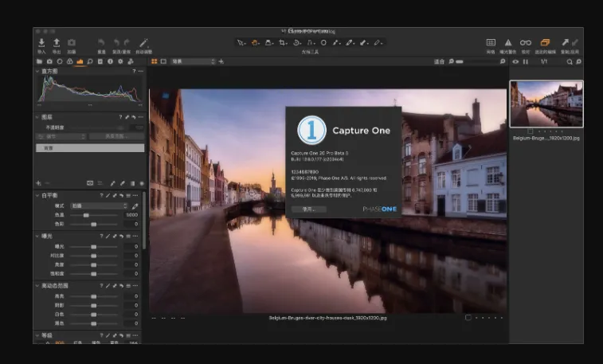603x364 pixels.
Task: Click the pause icon in the browser toolbar
Action: (526, 61)
